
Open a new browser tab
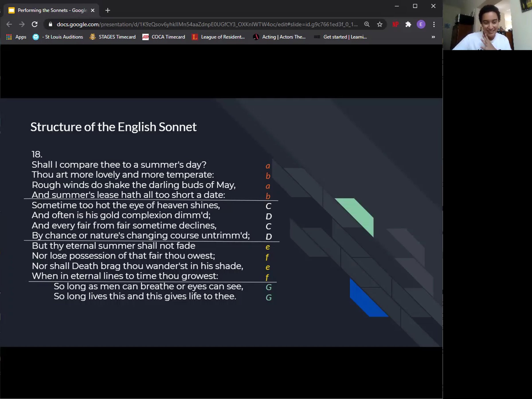108,10
